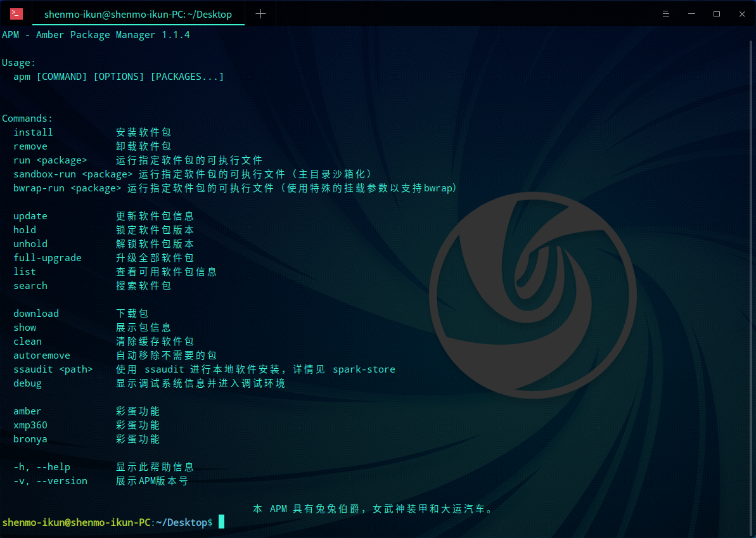Screen dimensions: 756x538
Task: Click the '-h, --help' option text
Action: tap(41, 467)
